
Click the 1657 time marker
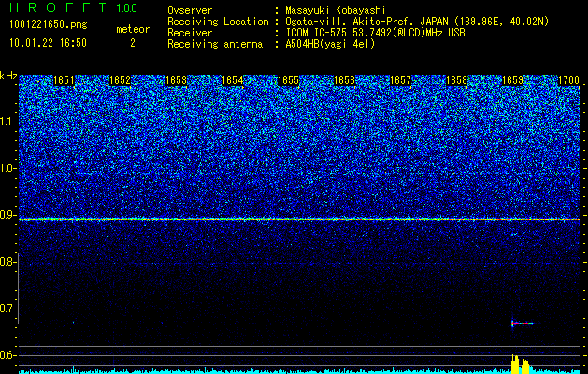(400, 80)
